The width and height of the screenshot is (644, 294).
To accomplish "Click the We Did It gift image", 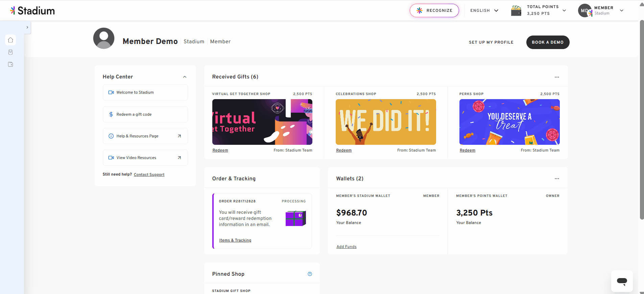I will pos(386,122).
